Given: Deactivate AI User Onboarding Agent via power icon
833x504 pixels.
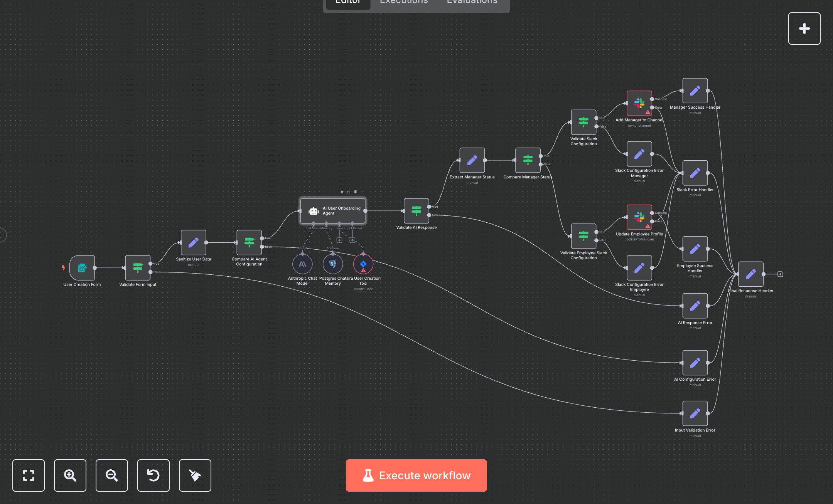Looking at the screenshot, I should (349, 192).
